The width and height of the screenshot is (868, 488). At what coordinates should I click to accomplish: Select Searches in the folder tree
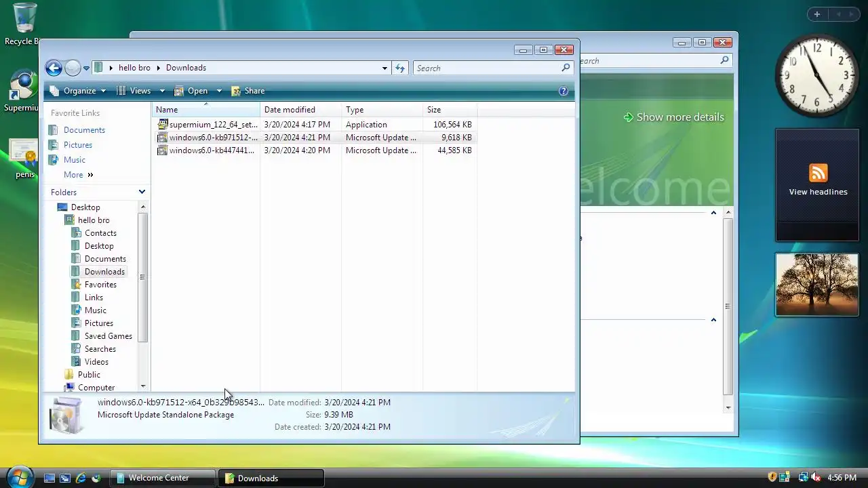100,349
